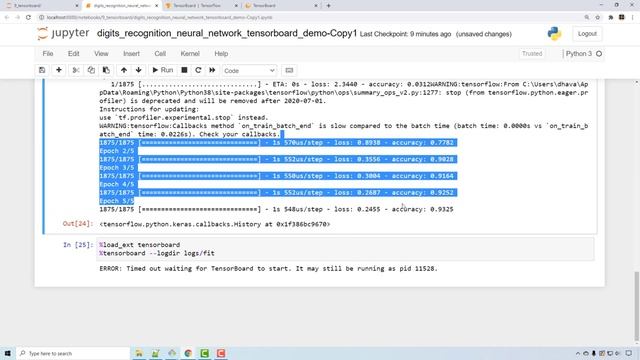The image size is (640, 360).
Task: Click the 'Instructions for updating:' output line
Action: click(149, 109)
